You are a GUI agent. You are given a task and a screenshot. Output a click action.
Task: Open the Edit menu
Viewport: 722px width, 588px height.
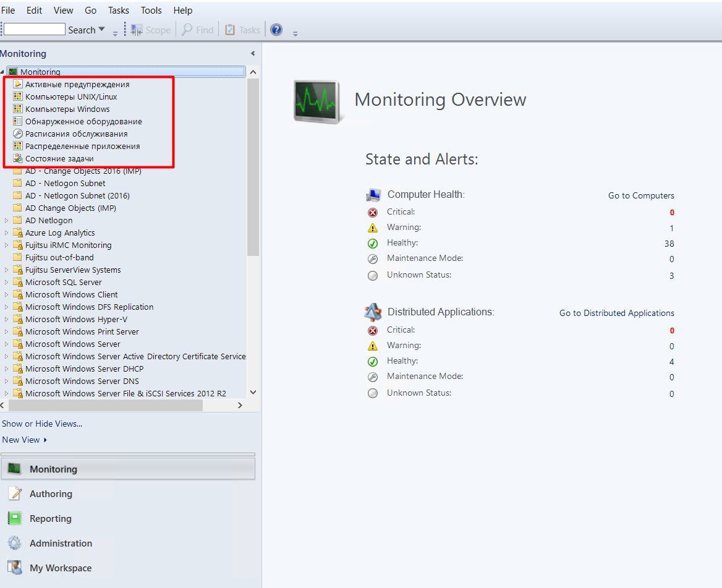point(34,10)
